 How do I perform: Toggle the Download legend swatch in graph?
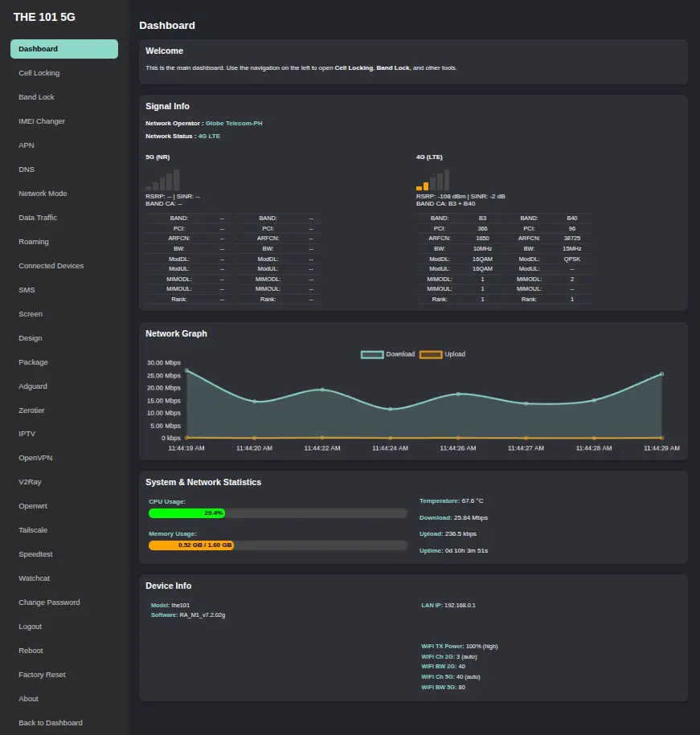pos(372,354)
